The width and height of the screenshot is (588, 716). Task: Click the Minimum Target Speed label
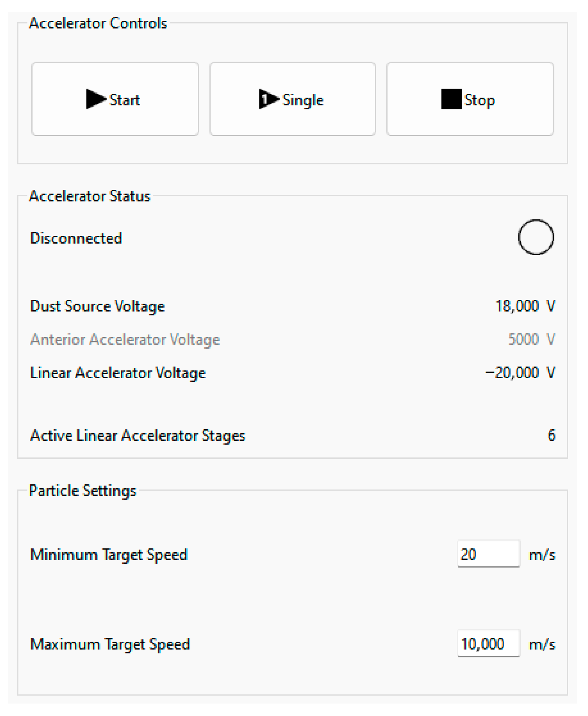(x=109, y=555)
